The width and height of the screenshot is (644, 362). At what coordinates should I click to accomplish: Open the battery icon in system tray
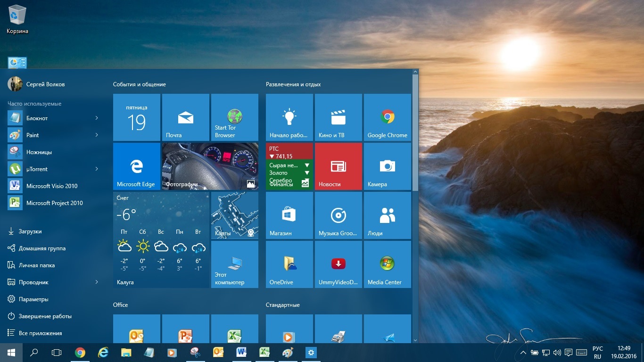(x=535, y=353)
